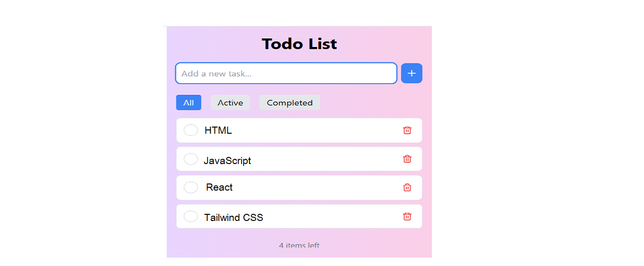Tick the Tailwind CSS task checkbox
The image size is (644, 266).
pyautogui.click(x=190, y=216)
